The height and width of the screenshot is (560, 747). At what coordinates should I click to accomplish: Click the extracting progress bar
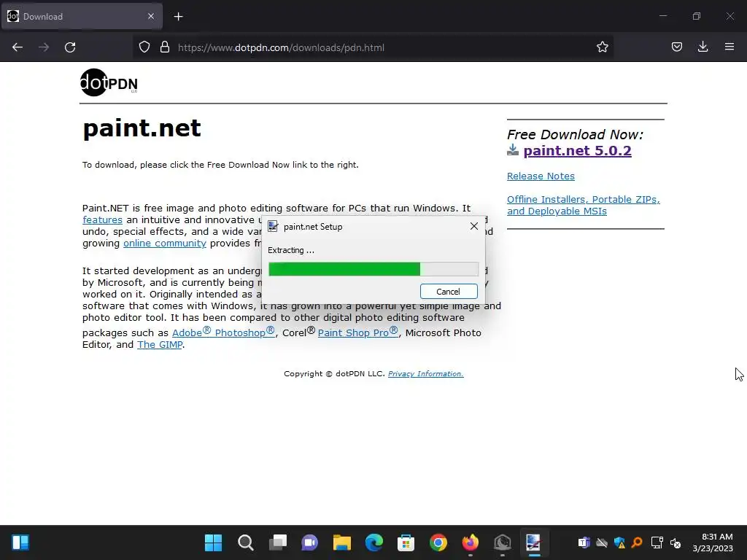[x=373, y=269]
